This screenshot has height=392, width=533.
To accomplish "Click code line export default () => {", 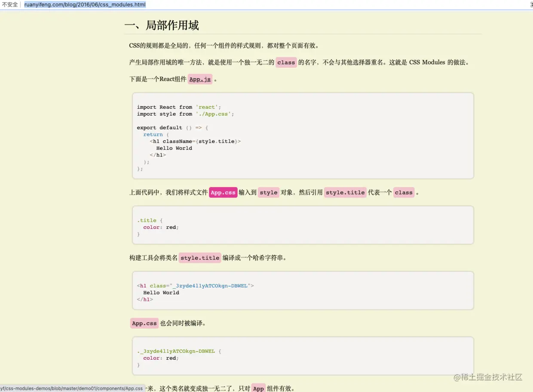I will 172,128.
